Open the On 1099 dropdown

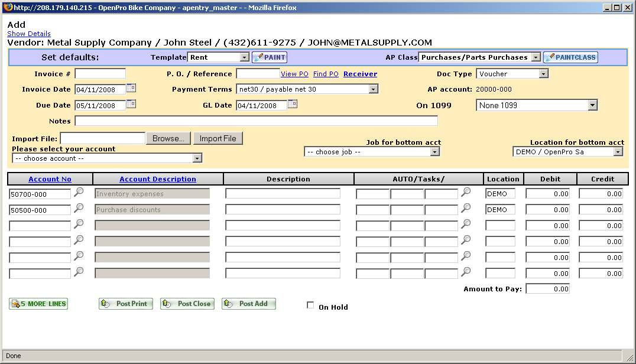(592, 105)
